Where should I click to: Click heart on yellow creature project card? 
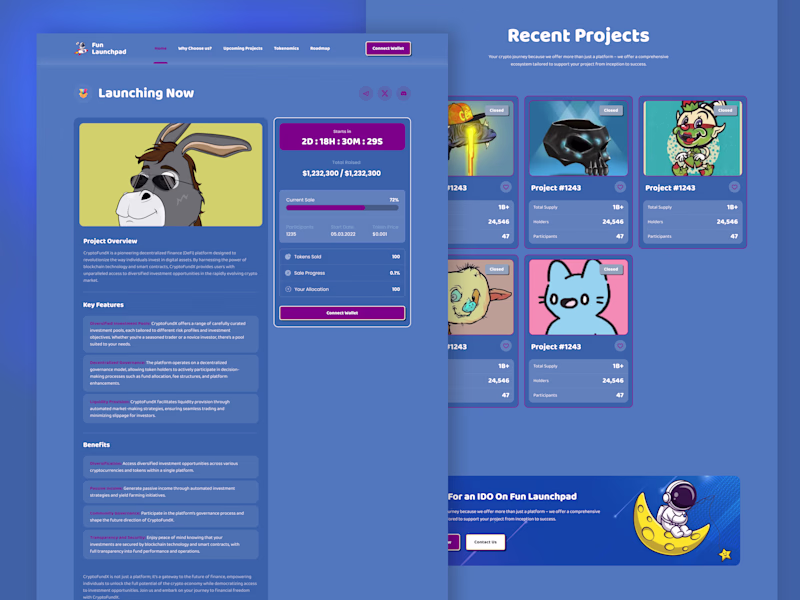(506, 346)
